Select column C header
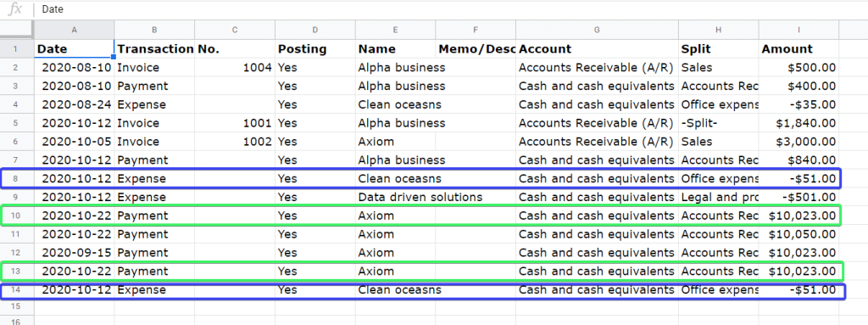This screenshot has height=325, width=868. (x=235, y=30)
